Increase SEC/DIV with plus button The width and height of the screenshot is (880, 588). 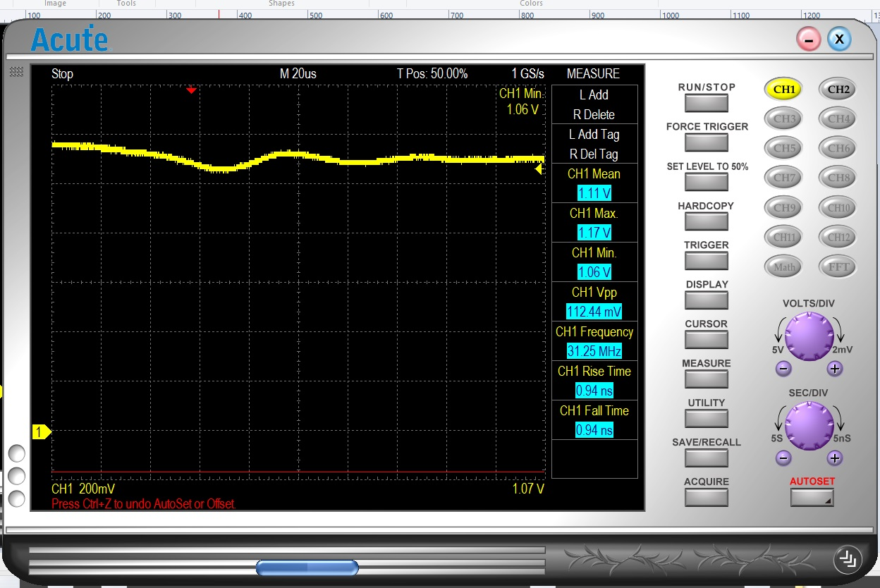point(835,458)
